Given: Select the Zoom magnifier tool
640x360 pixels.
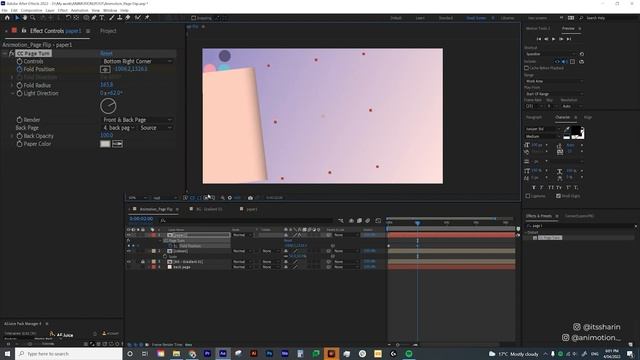Looking at the screenshot, I should [x=33, y=18].
